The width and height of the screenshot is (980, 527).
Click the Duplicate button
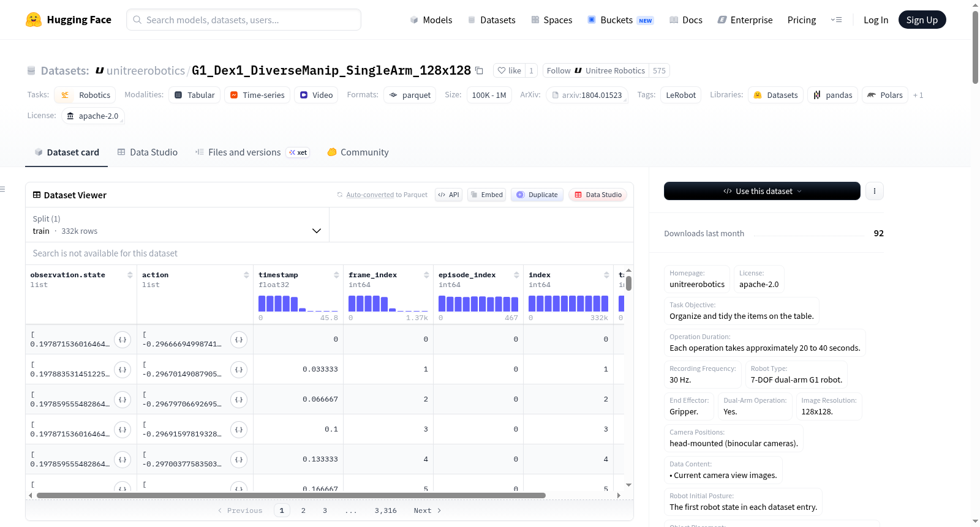click(537, 195)
